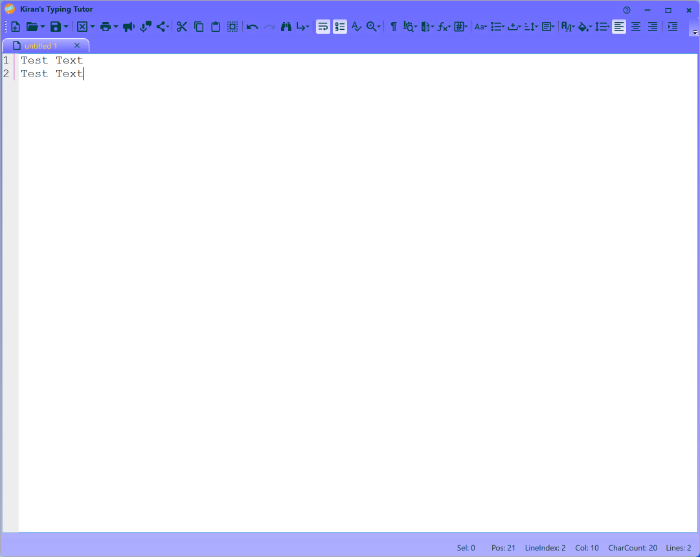700x557 pixels.
Task: Click the Lines: 2 status entry
Action: tap(679, 548)
